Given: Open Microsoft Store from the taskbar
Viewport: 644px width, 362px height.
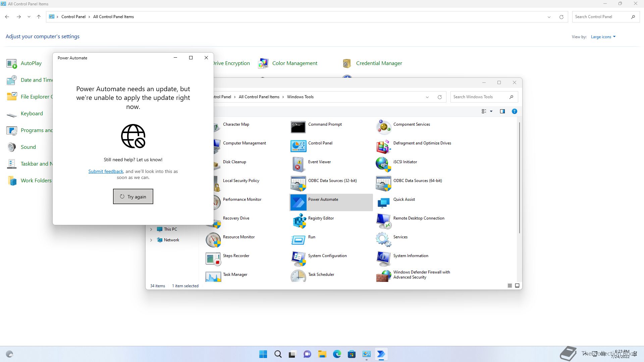Looking at the screenshot, I should pos(352,354).
